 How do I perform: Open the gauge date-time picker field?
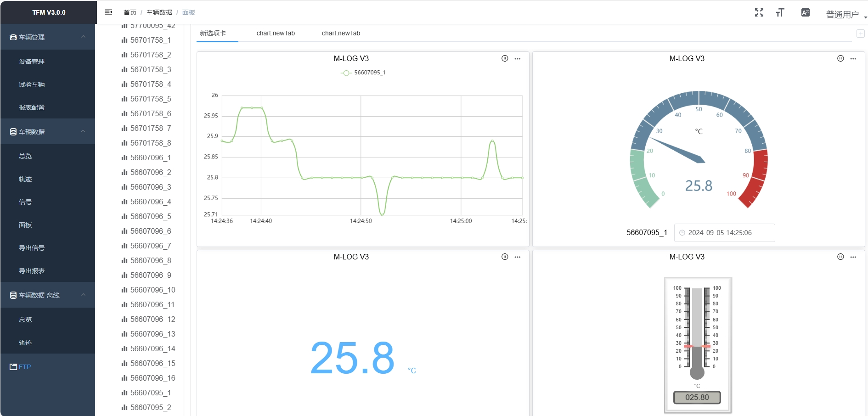tap(724, 233)
